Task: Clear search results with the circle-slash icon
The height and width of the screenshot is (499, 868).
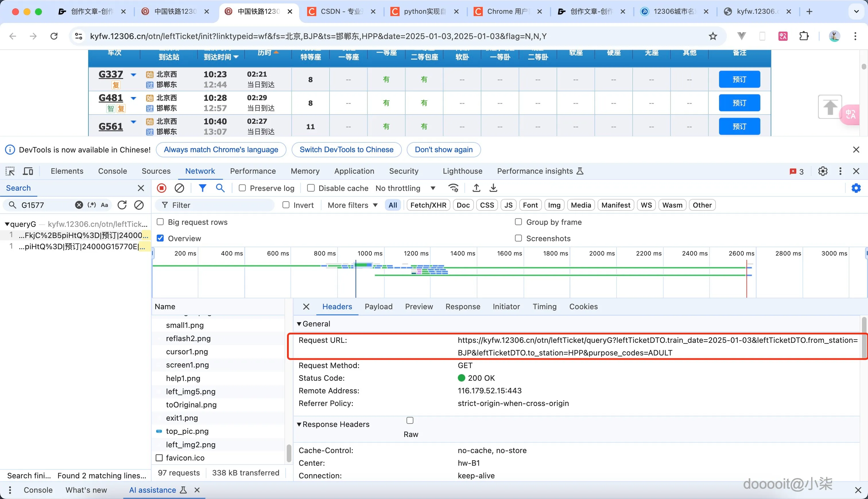Action: (139, 205)
